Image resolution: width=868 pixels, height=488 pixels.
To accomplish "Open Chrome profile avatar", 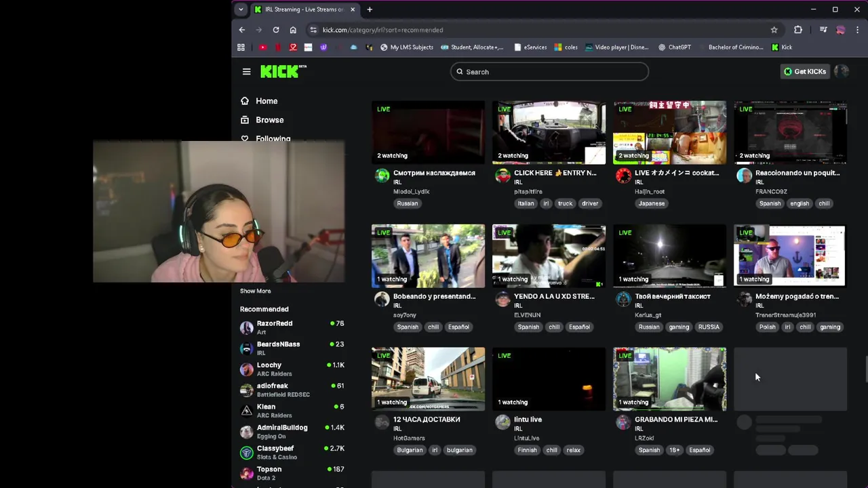I will (x=841, y=30).
